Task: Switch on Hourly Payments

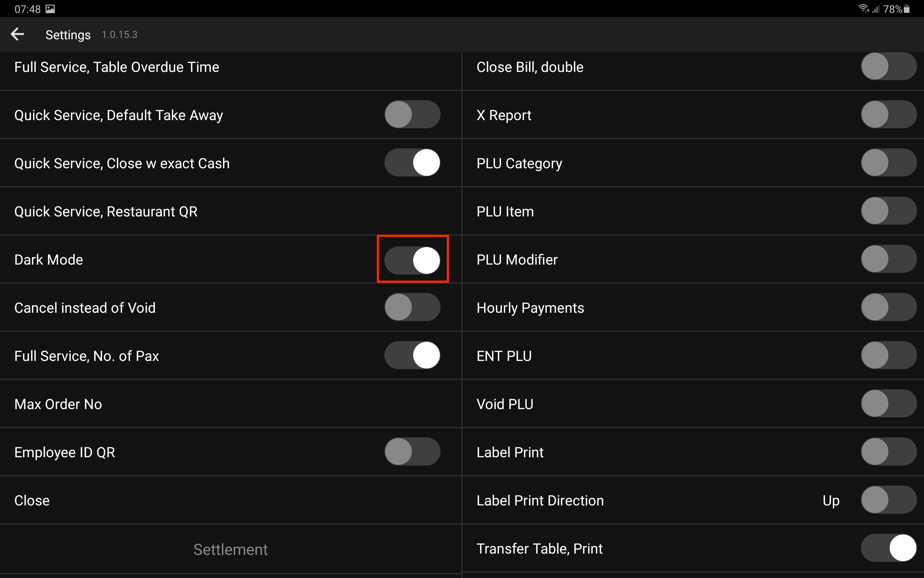Action: (x=888, y=307)
